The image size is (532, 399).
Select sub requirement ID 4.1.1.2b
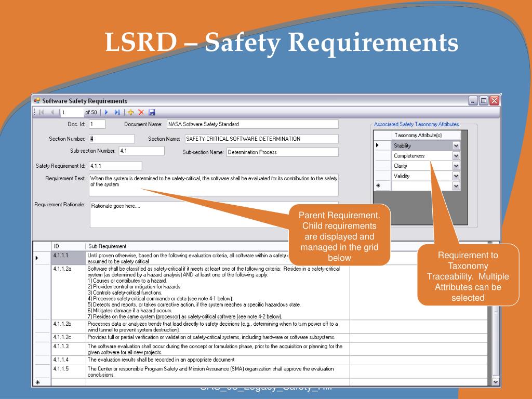point(69,327)
